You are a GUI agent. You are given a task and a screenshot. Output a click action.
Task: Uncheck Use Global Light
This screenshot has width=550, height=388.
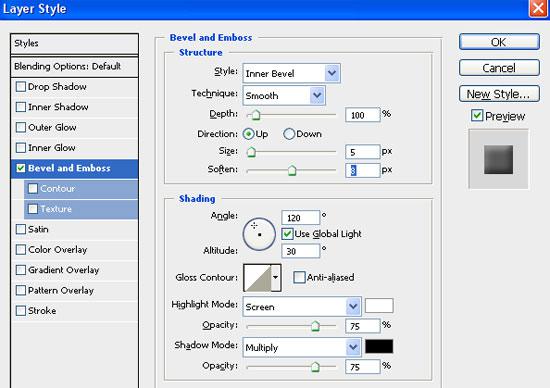(x=287, y=234)
